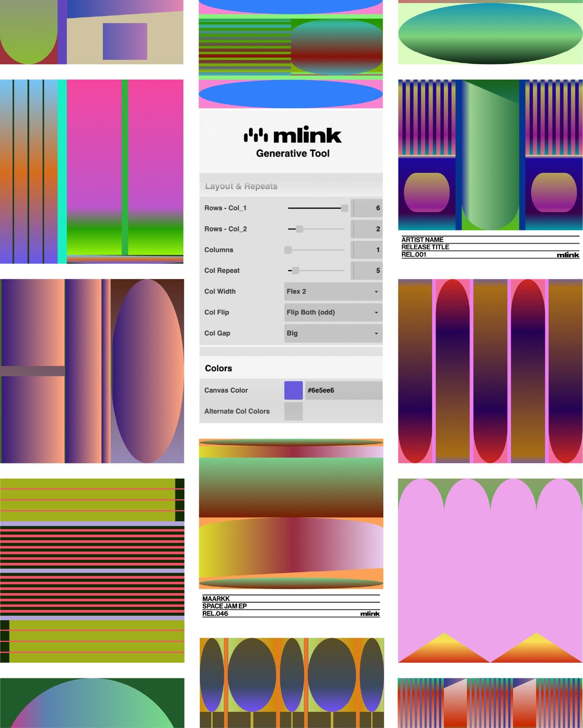
Task: Click the Generative Tool heading
Action: (x=293, y=153)
